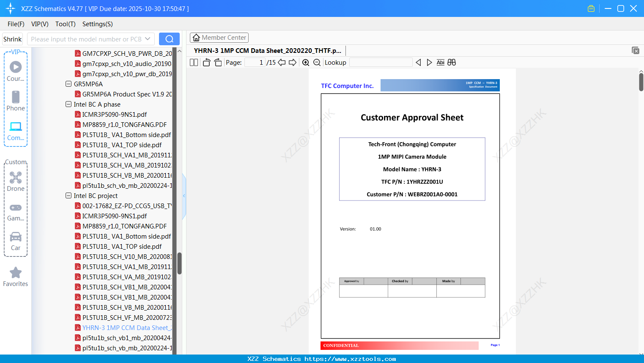Collapse the GR5MP6A folder
Viewport: 644px width, 363px height.
point(69,84)
